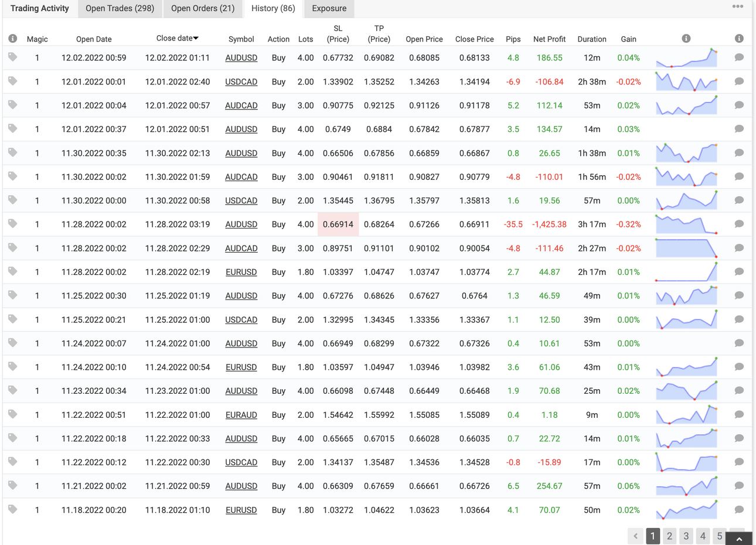Image resolution: width=756 pixels, height=545 pixels.
Task: Open AUDCAD link in 12.01.2022 00:04 row
Action: click(x=241, y=105)
